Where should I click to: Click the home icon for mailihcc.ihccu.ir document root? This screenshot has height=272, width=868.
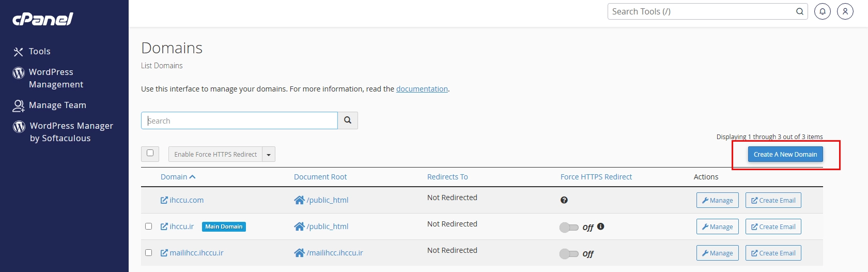pos(299,253)
